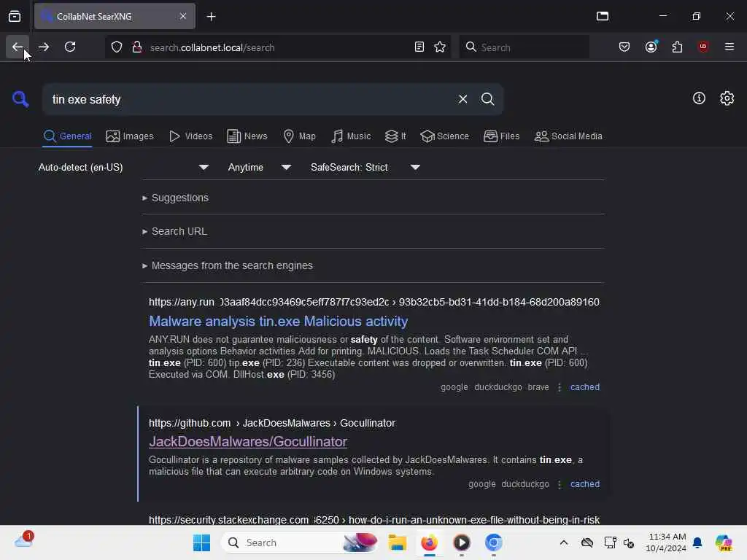The image size is (747, 560).
Task: Go forward using the browser forward arrow
Action: click(44, 47)
